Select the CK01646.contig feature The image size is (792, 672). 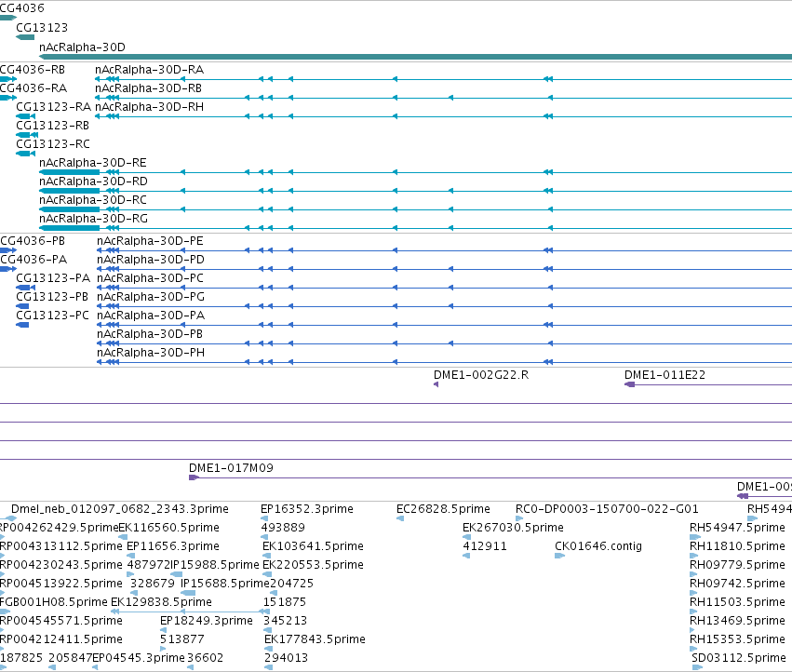point(598,546)
